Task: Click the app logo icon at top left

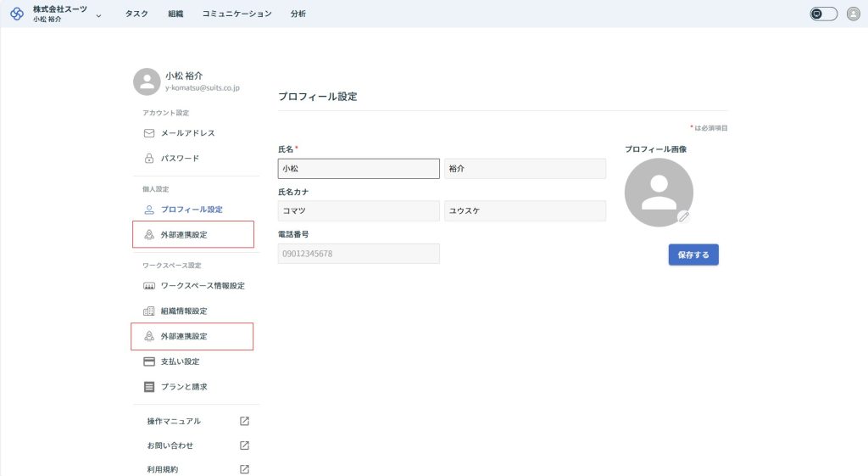Action: coord(17,14)
